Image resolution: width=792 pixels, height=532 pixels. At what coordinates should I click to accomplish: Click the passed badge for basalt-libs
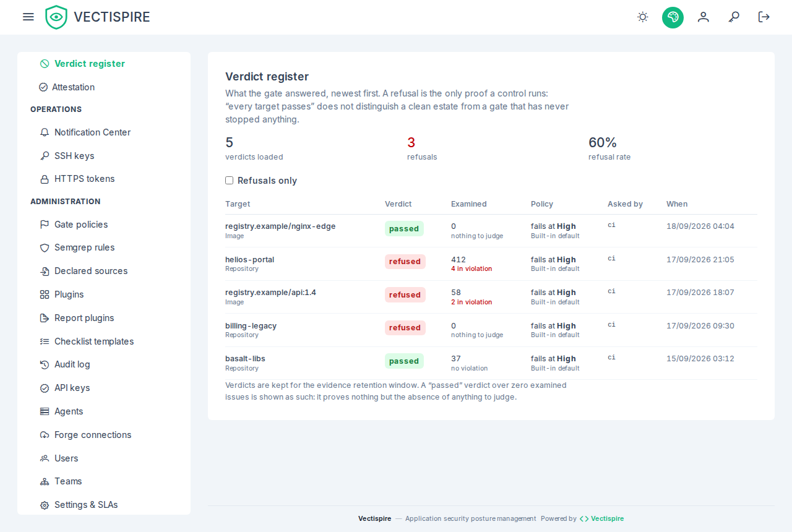click(x=404, y=361)
